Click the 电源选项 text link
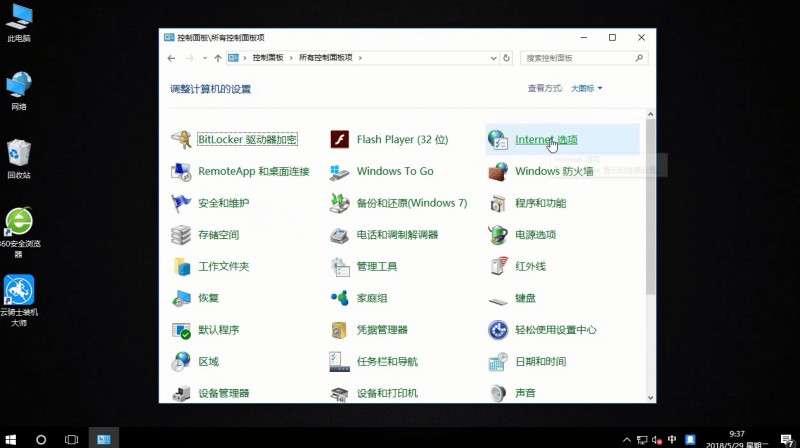Viewport: 800px width, 448px height. 535,235
